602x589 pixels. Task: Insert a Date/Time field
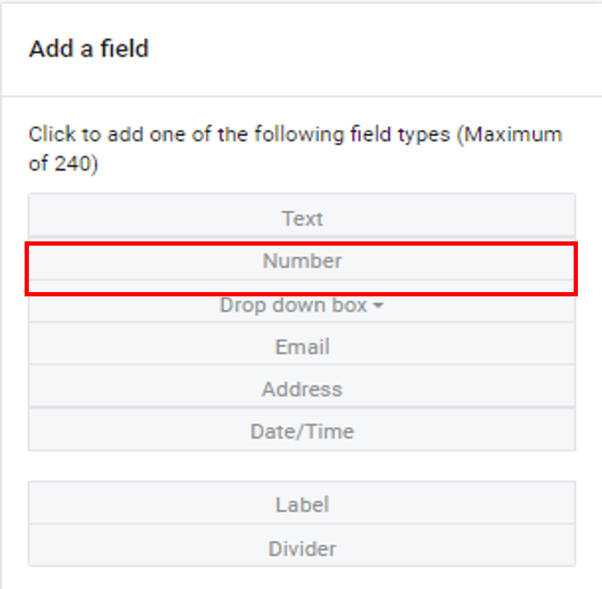[302, 432]
